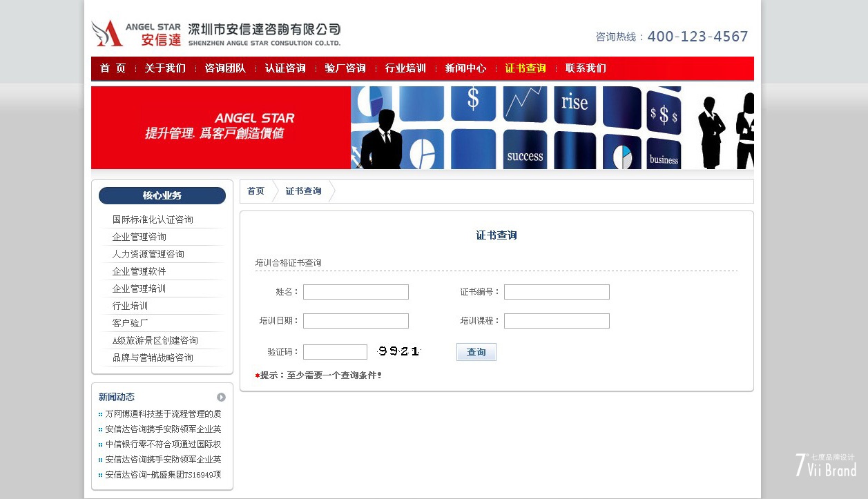
Task: Click 首页 in the breadcrumb
Action: tap(255, 191)
